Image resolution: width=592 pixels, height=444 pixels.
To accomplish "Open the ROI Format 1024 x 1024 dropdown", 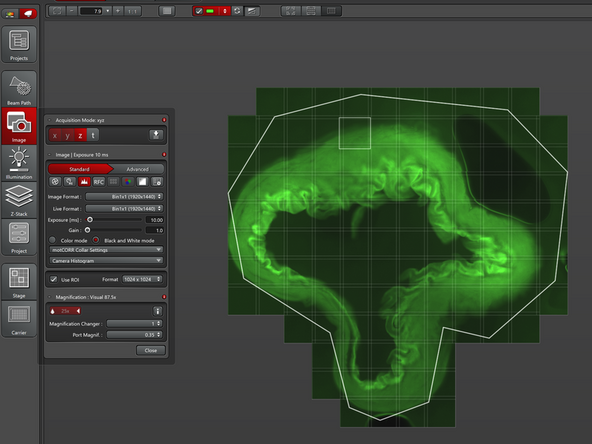I will pyautogui.click(x=142, y=279).
